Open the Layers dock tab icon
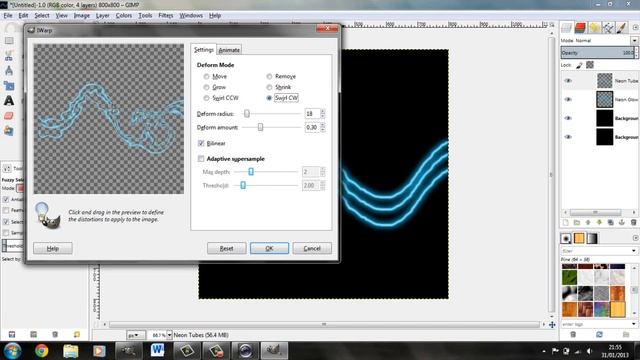 [566, 27]
